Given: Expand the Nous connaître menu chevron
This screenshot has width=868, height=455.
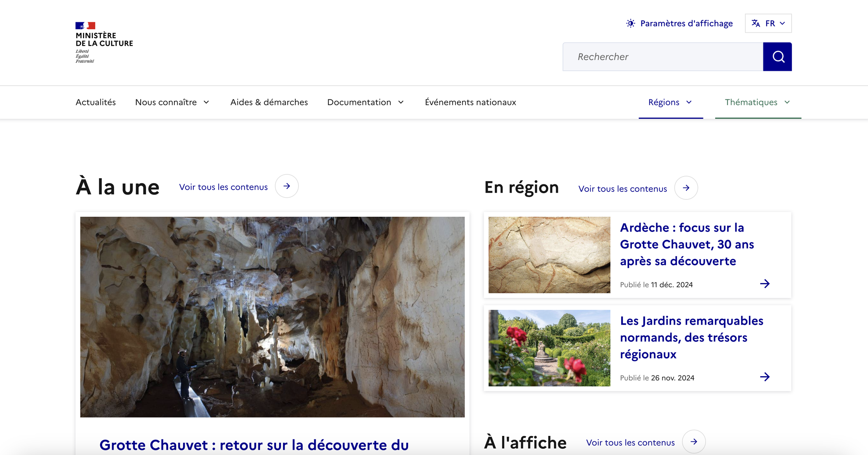Looking at the screenshot, I should pos(206,102).
